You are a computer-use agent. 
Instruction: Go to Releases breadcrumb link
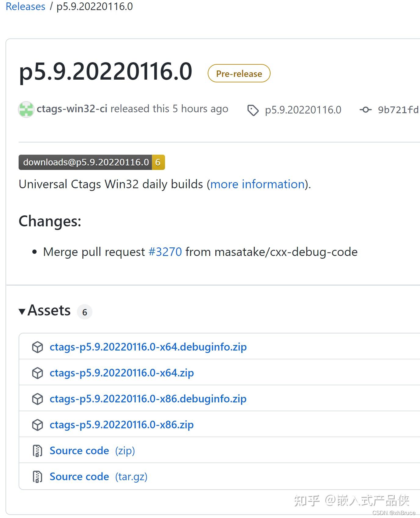26,6
